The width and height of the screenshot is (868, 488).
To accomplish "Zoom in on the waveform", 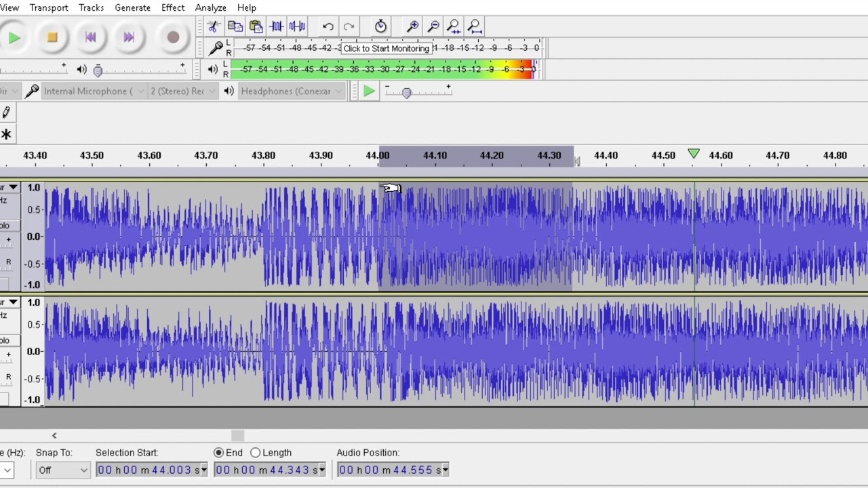I will click(x=412, y=26).
